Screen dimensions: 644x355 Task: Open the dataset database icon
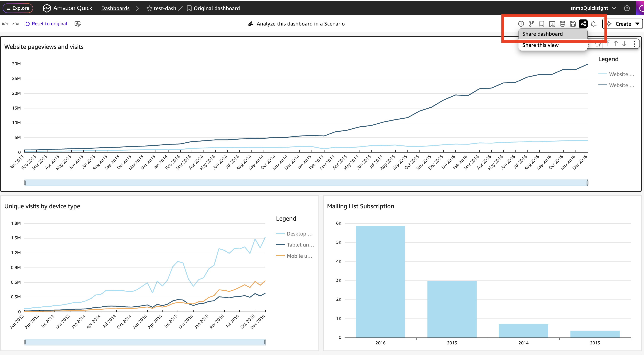563,24
